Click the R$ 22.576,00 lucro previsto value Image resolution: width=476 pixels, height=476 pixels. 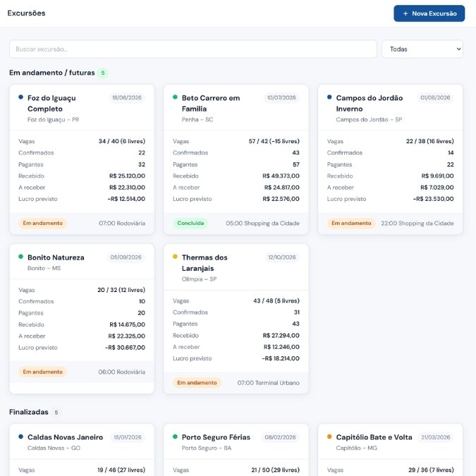pos(281,199)
